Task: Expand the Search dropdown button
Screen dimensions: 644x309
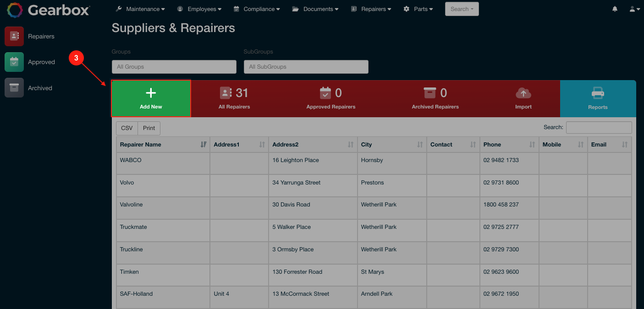Action: click(x=462, y=9)
